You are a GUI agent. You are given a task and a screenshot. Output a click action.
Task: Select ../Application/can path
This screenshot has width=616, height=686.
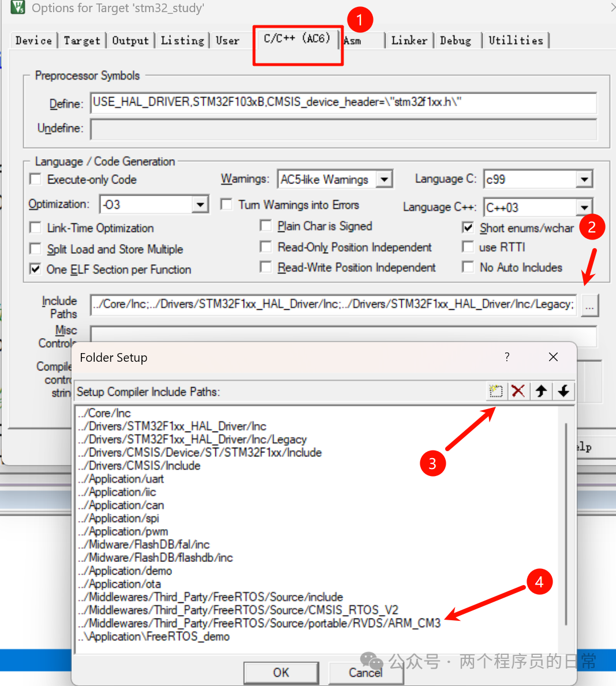point(121,505)
